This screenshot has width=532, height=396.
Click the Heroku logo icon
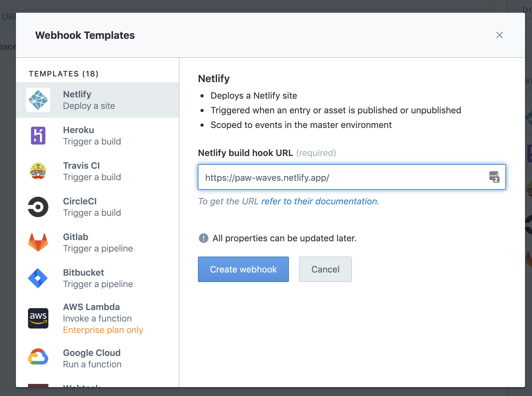click(38, 135)
